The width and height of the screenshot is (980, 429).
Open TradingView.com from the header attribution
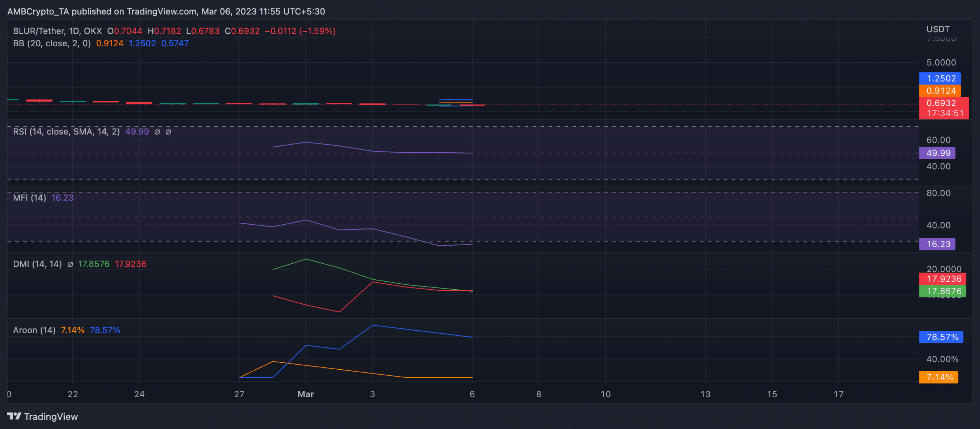tap(161, 11)
